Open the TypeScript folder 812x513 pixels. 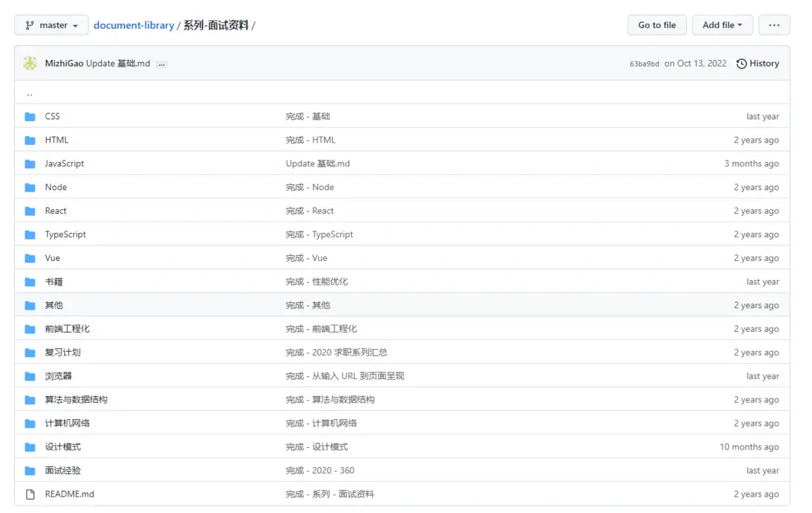point(65,234)
